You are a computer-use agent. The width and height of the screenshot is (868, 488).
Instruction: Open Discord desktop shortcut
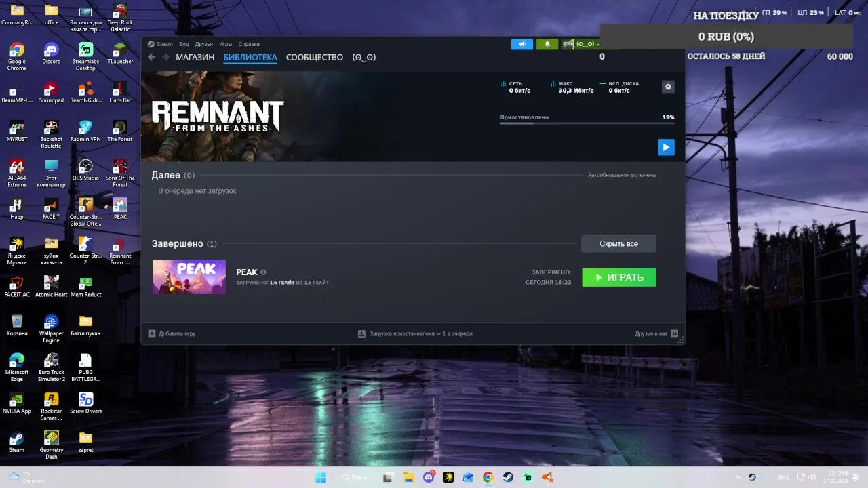51,54
